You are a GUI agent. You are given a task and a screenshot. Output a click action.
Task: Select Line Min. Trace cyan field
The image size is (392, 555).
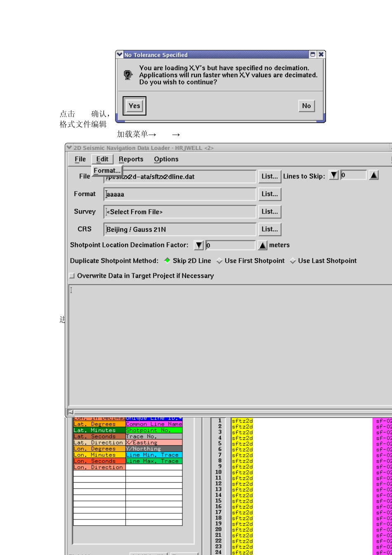tap(154, 455)
